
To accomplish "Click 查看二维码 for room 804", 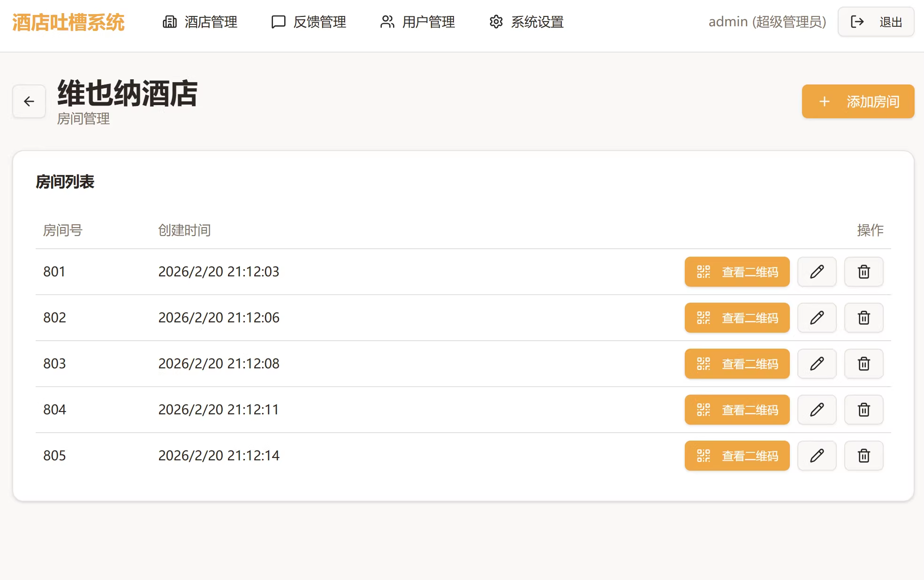I will click(x=737, y=410).
